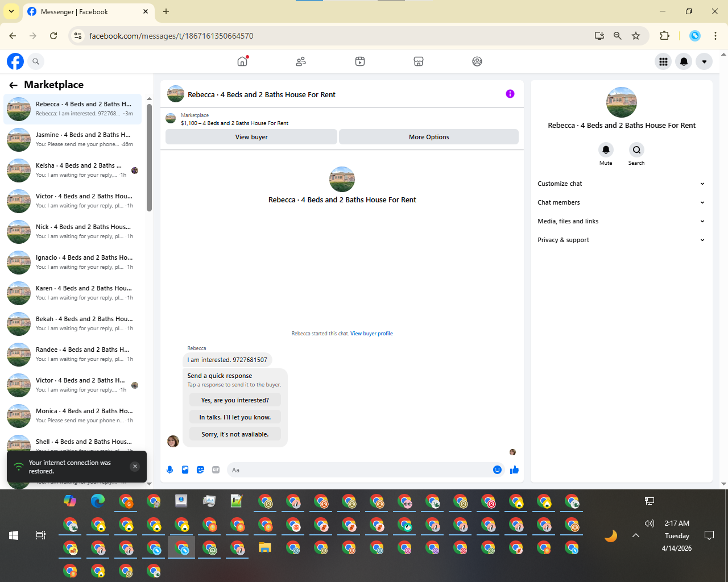Select the Nick conversation
Screen dimensions: 728x582
73,231
